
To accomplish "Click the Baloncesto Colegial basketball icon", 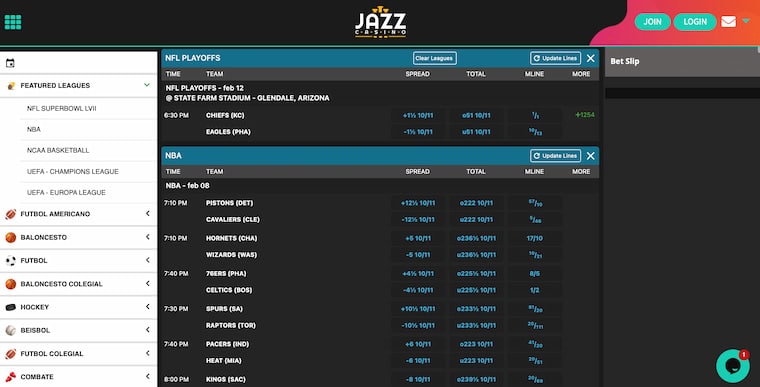I will (x=11, y=284).
